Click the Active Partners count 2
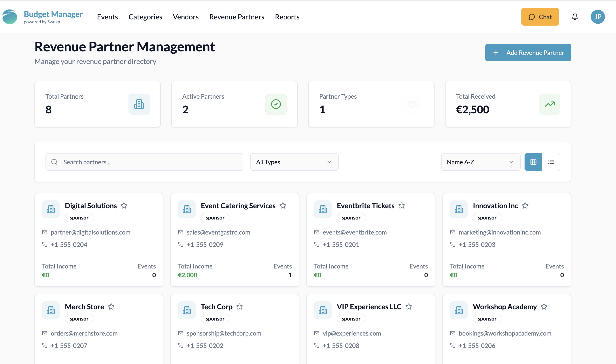 tap(185, 109)
